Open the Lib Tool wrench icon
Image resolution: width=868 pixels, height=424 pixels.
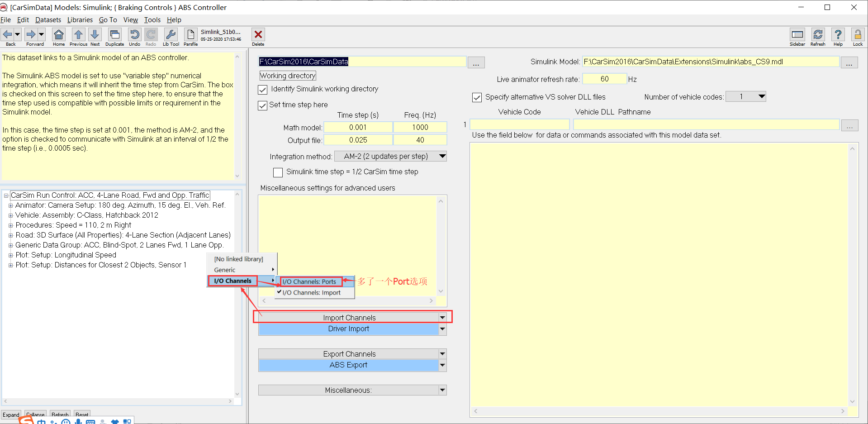pyautogui.click(x=171, y=34)
